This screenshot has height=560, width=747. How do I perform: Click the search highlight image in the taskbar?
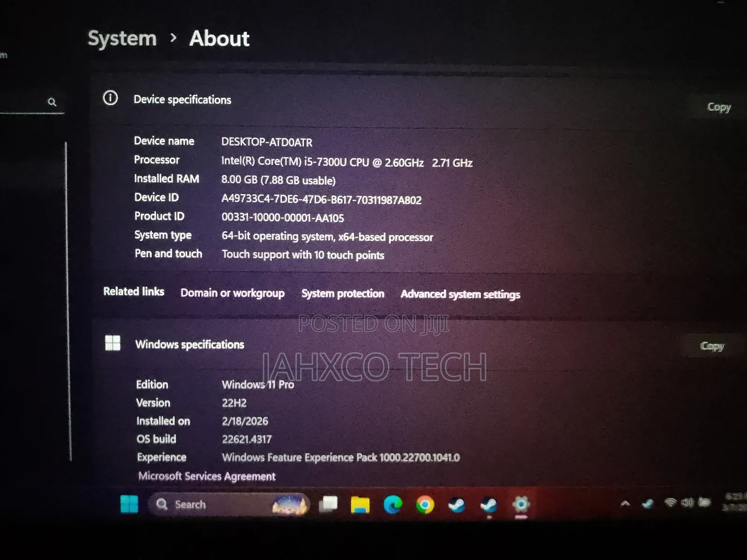point(290,504)
